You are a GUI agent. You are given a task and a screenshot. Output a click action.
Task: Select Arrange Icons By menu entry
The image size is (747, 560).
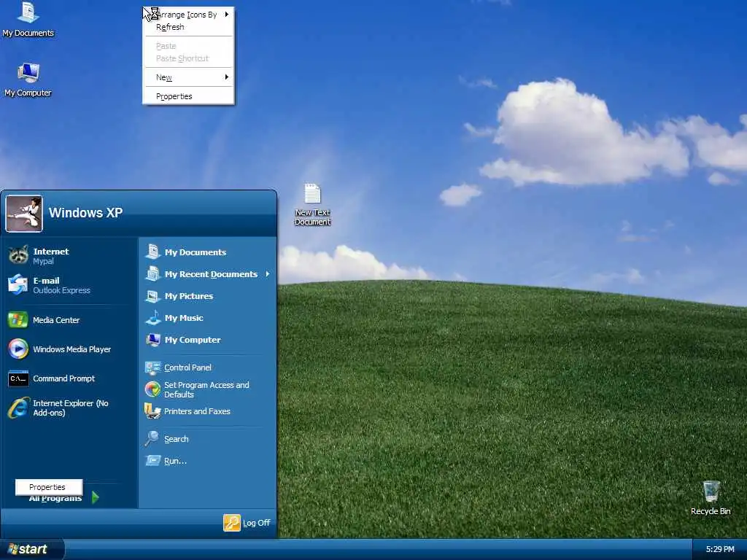[x=189, y=15]
